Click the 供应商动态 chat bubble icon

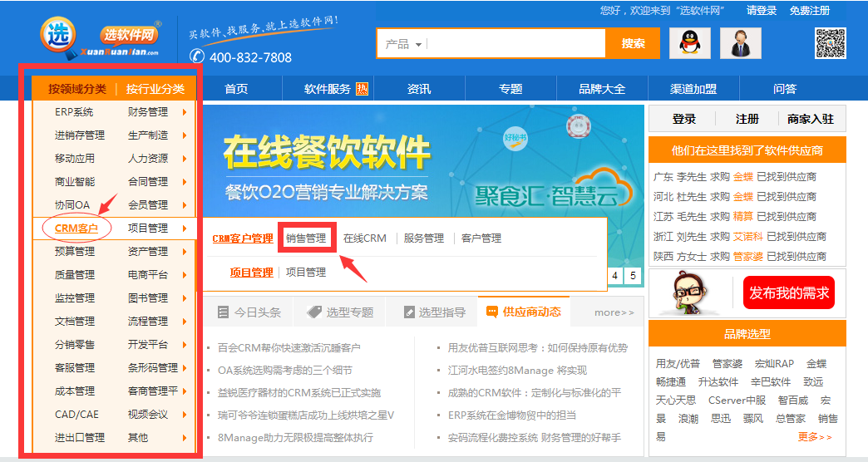tap(491, 312)
